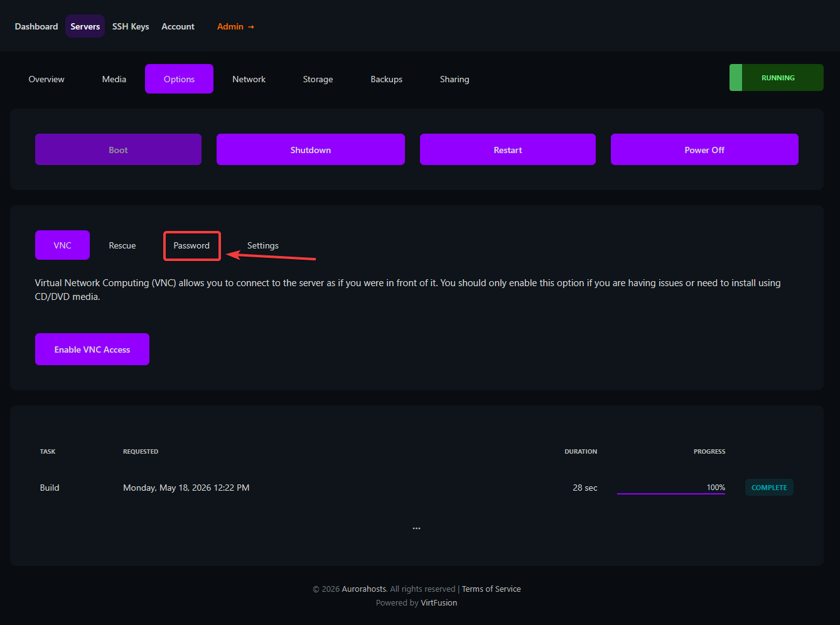Open the Media tab
Image resolution: width=840 pixels, height=625 pixels.
[x=114, y=79]
